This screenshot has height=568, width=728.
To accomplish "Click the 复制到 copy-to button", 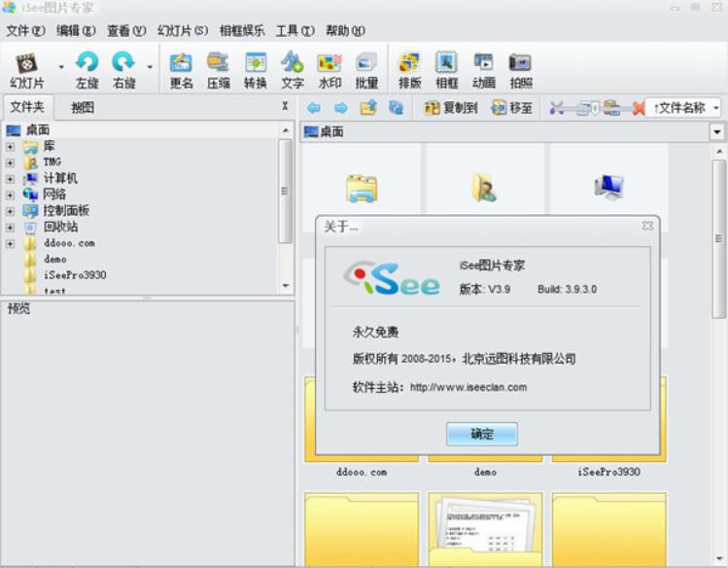I will click(x=451, y=108).
